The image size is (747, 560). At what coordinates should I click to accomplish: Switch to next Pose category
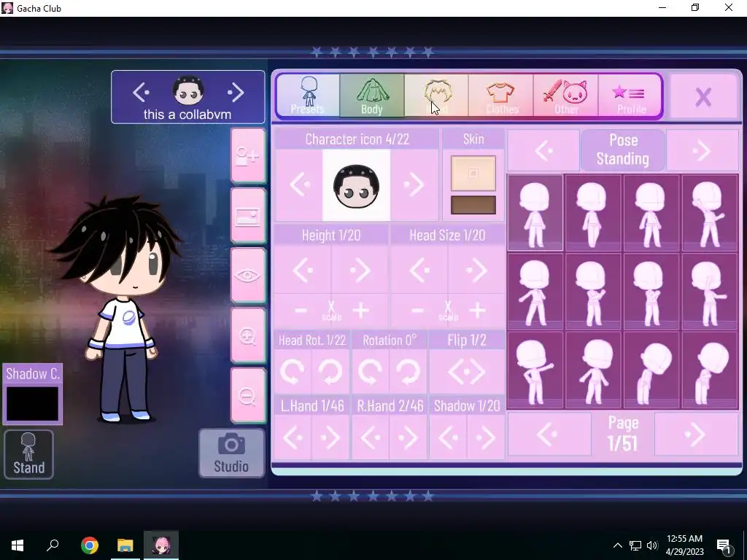pos(703,150)
